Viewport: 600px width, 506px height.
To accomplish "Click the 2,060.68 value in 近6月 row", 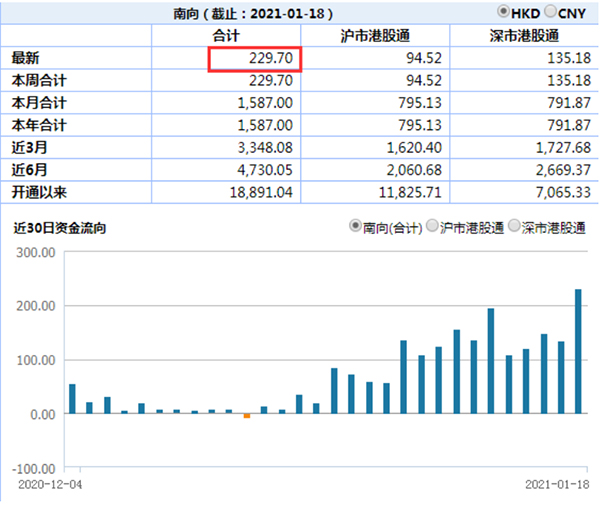I will tap(414, 170).
